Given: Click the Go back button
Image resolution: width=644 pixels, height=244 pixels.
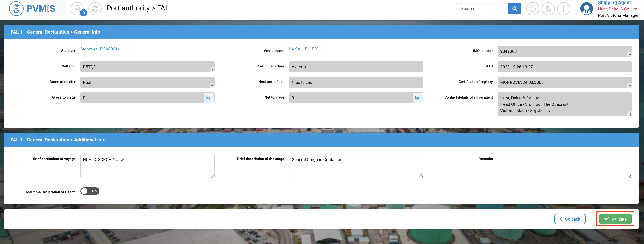Looking at the screenshot, I should click(570, 219).
